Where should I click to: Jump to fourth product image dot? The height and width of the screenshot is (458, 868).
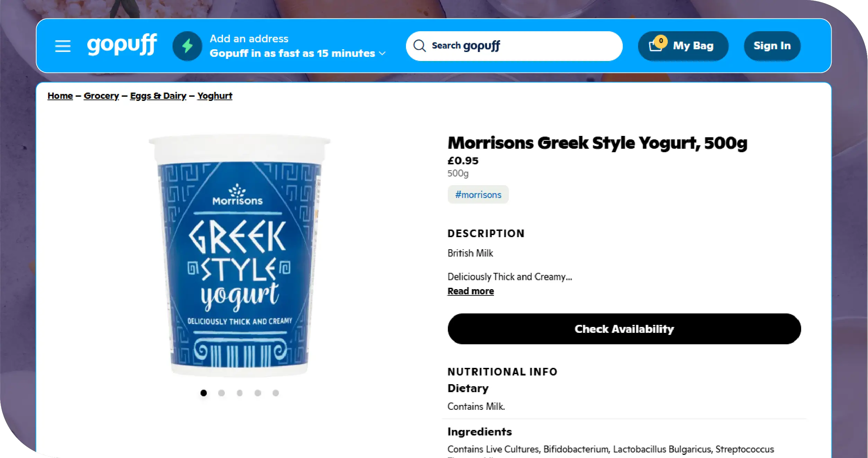pyautogui.click(x=258, y=393)
